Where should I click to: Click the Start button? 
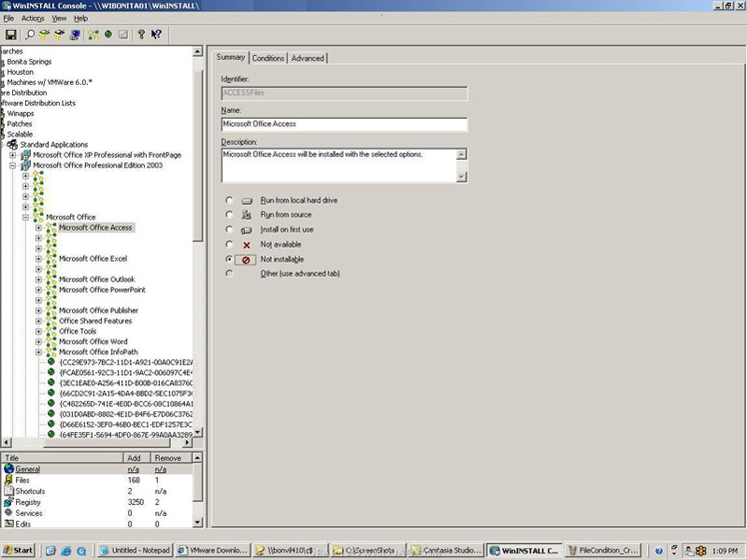click(x=19, y=551)
